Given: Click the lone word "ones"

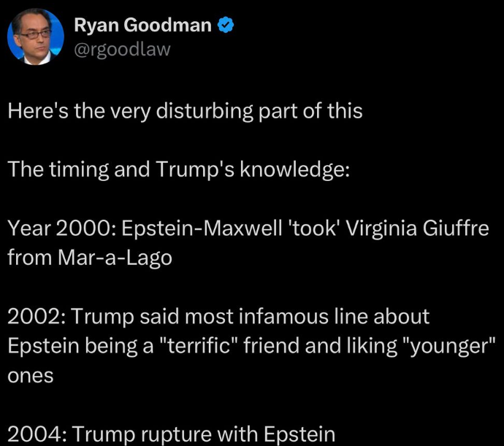Looking at the screenshot, I should point(30,376).
